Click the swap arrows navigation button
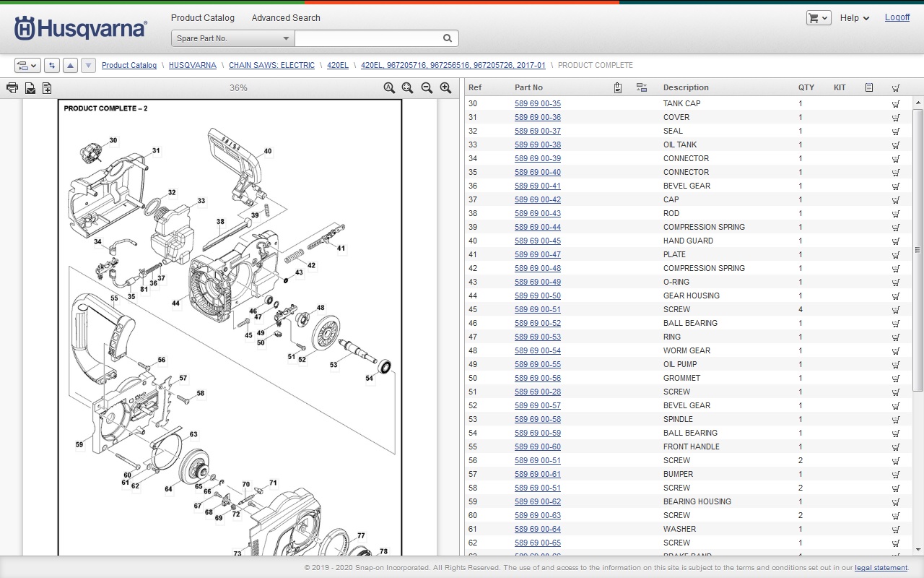This screenshot has height=578, width=924. click(x=52, y=65)
